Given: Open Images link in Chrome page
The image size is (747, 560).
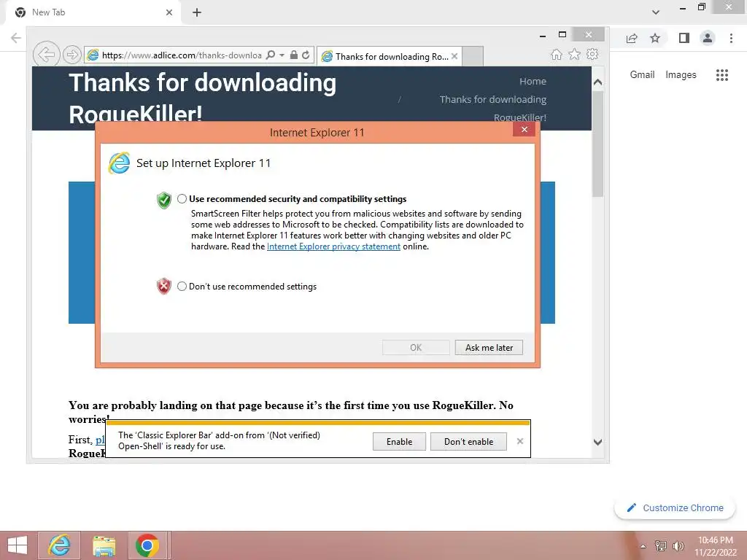Looking at the screenshot, I should pyautogui.click(x=681, y=75).
